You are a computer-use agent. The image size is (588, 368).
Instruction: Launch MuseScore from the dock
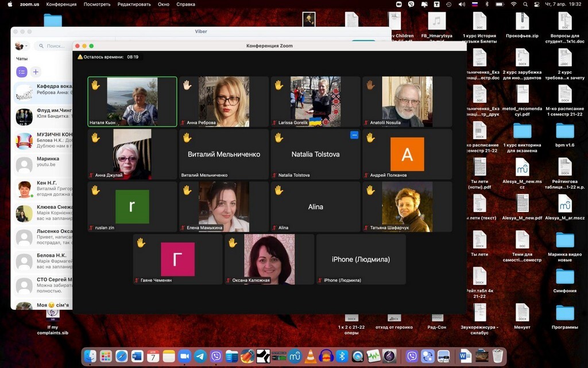[295, 356]
